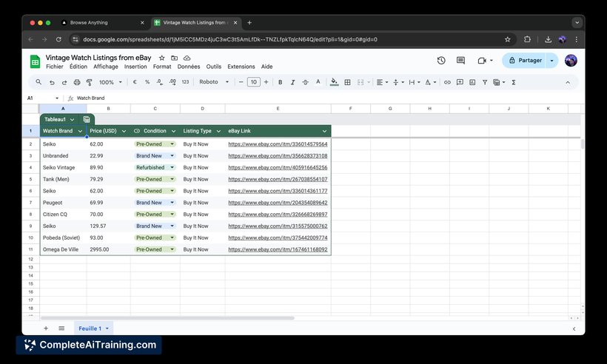Click the Partager share button
The height and width of the screenshot is (364, 607).
[x=525, y=61]
